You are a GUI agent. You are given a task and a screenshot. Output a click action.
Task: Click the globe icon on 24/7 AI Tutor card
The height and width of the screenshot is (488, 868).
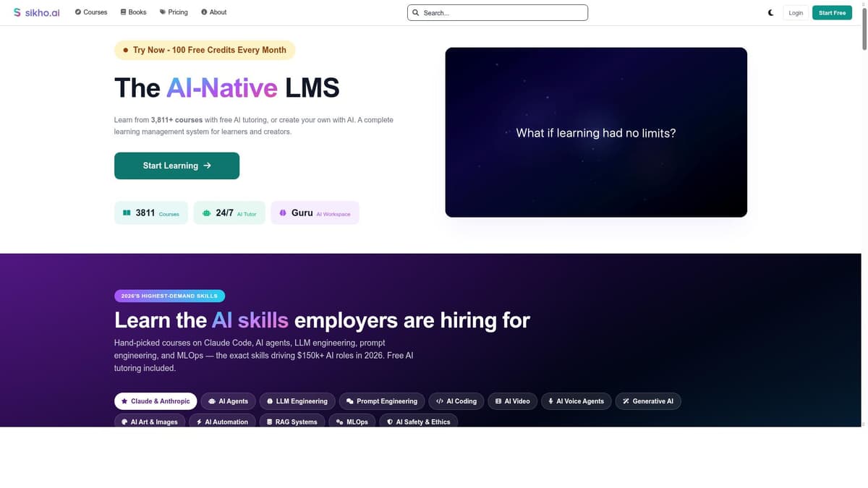(205, 213)
